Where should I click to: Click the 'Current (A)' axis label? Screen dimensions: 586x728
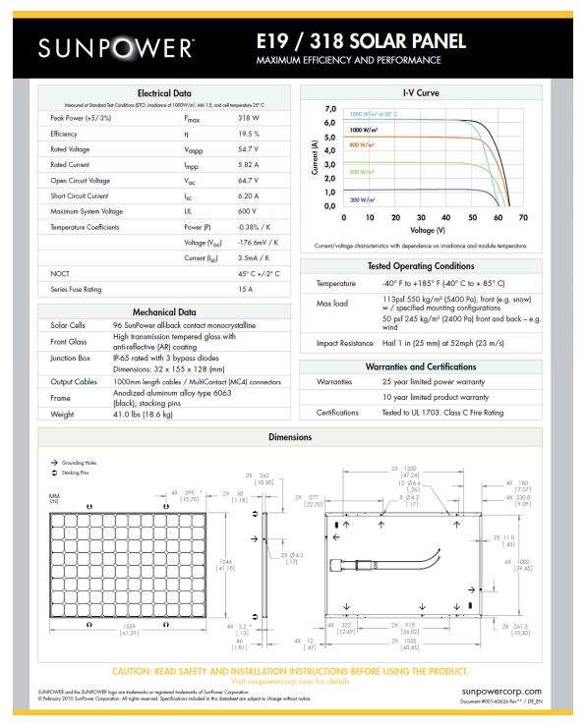point(315,157)
